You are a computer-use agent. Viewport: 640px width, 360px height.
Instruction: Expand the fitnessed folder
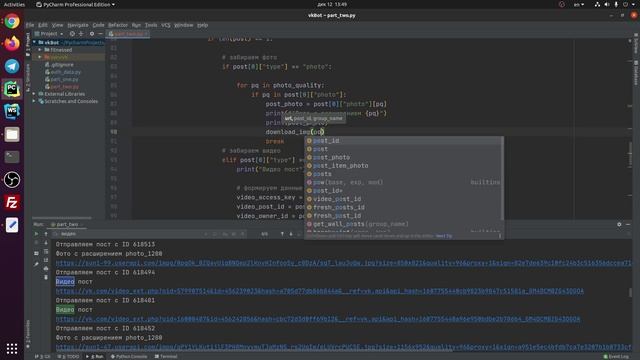click(x=40, y=50)
